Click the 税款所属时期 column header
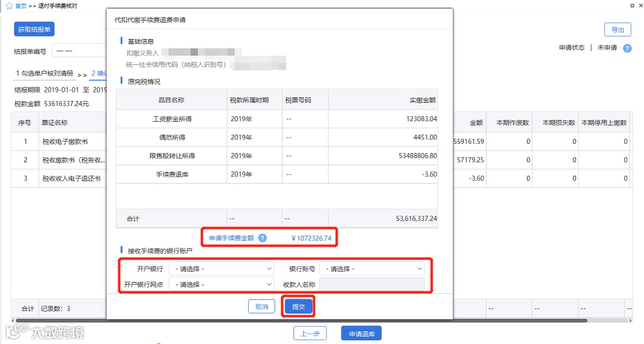This screenshot has height=344, width=644. [249, 100]
